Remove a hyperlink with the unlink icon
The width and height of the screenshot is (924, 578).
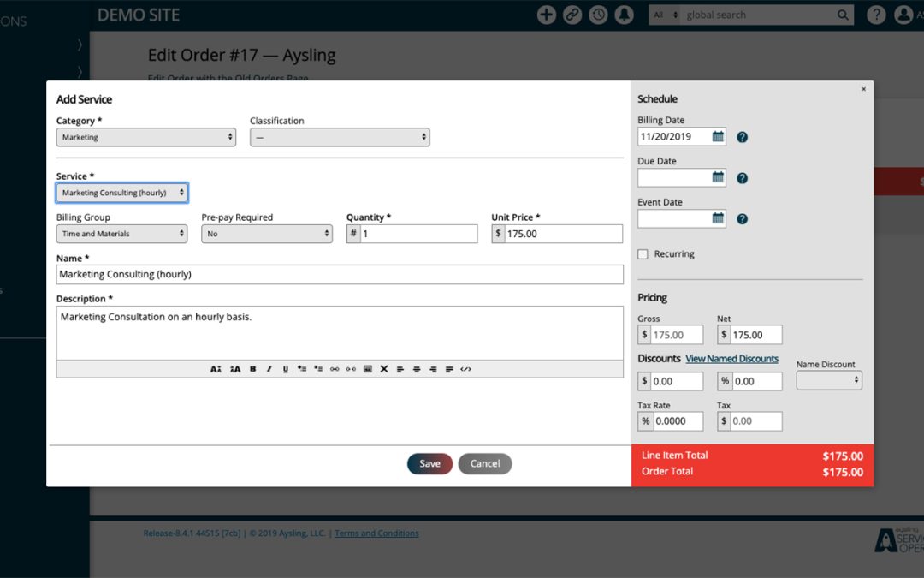tap(352, 369)
